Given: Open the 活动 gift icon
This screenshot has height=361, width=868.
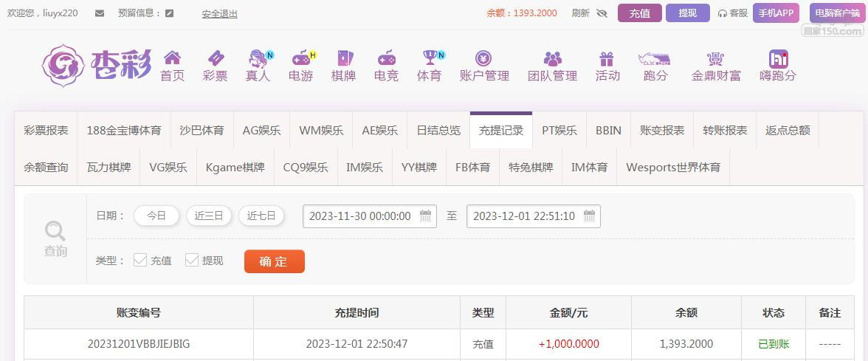Looking at the screenshot, I should click(x=607, y=58).
